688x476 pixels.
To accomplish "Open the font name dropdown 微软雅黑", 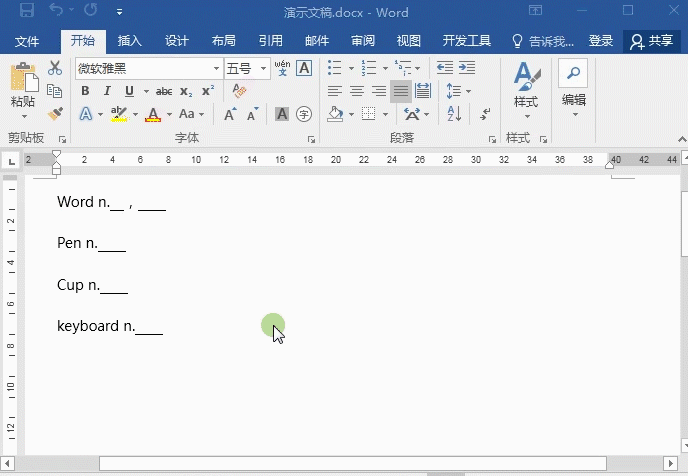I will [216, 68].
